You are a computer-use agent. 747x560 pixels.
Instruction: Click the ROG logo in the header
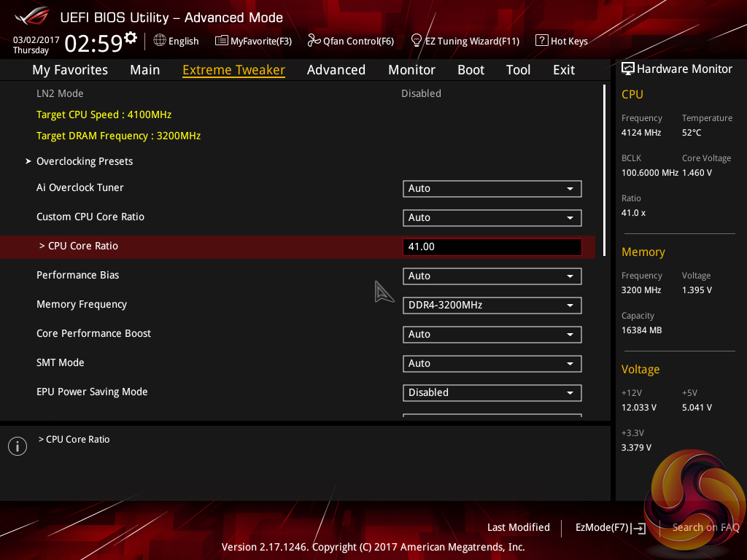[x=32, y=17]
